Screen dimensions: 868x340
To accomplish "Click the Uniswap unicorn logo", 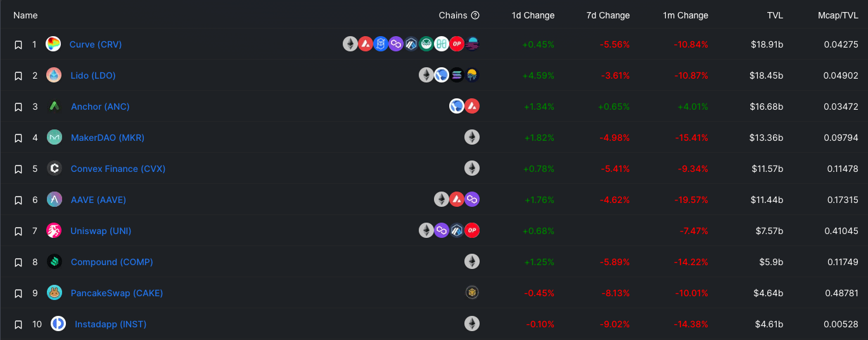I will 54,231.
